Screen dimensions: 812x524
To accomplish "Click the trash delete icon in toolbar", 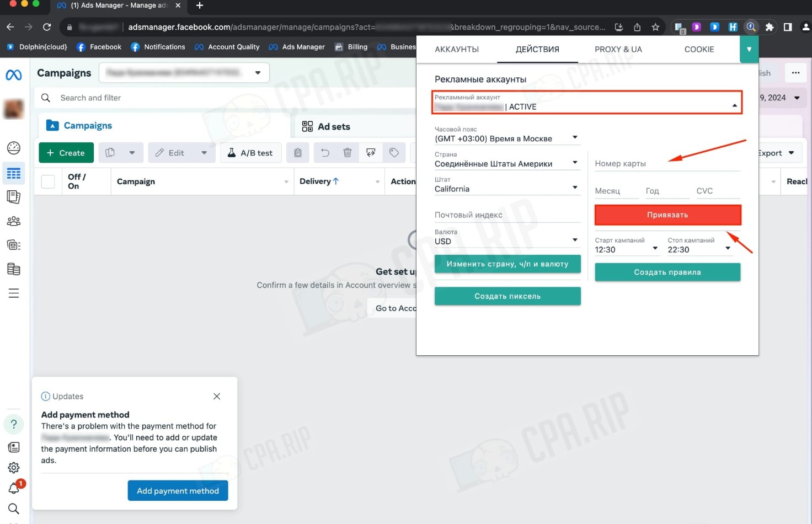I will tap(347, 153).
